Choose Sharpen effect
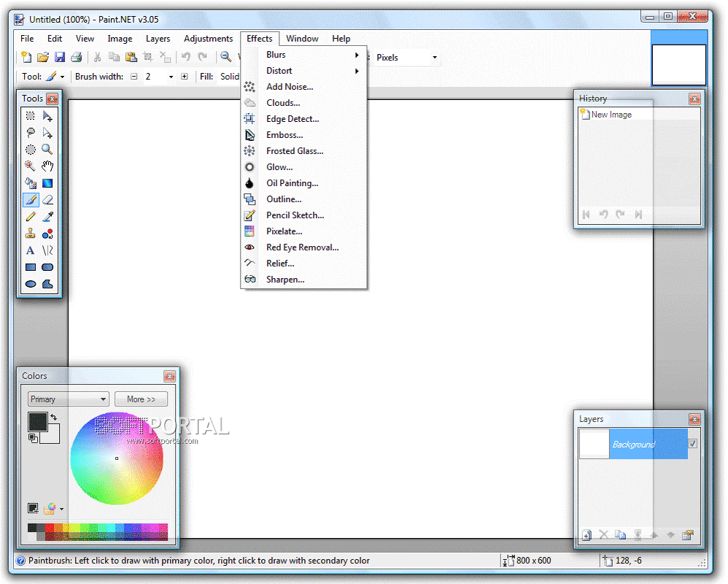Screen dimensions: 728x584 point(304,279)
